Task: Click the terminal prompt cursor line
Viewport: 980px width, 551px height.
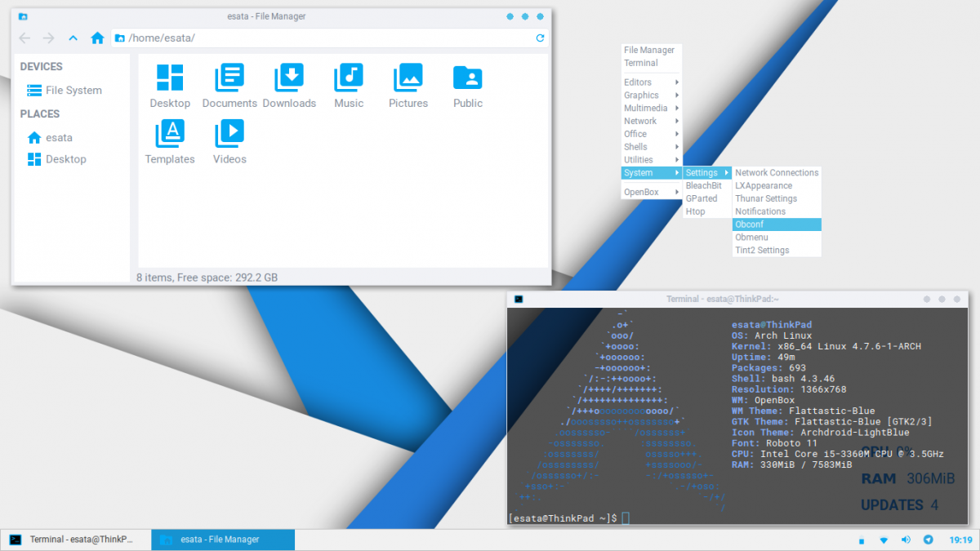Action: 569,518
